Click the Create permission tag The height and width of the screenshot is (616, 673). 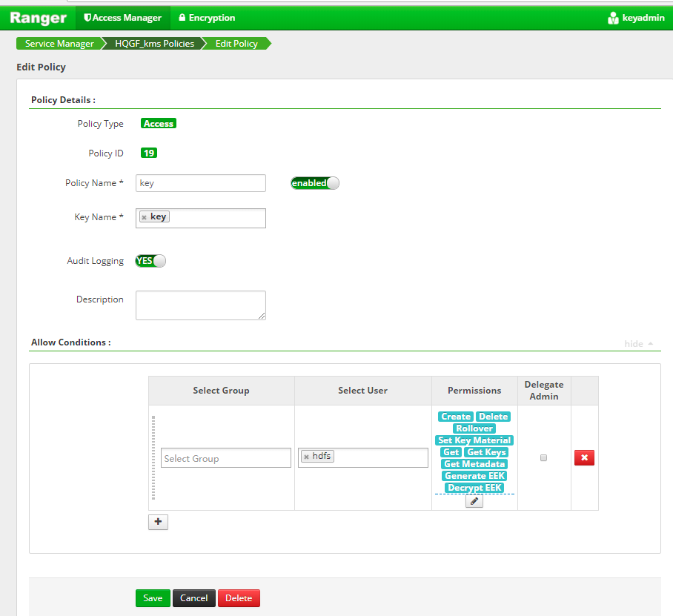point(455,417)
